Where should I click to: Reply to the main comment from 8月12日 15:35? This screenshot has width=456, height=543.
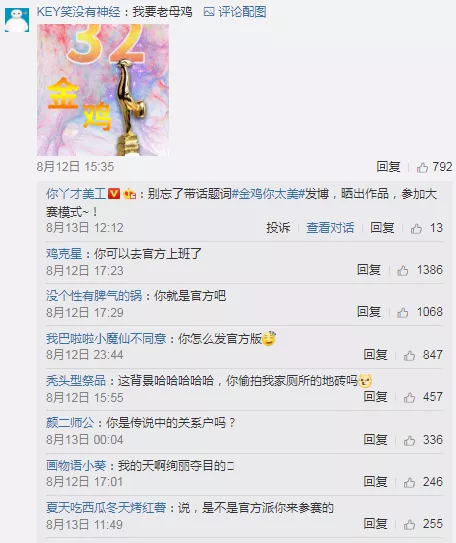pos(388,167)
